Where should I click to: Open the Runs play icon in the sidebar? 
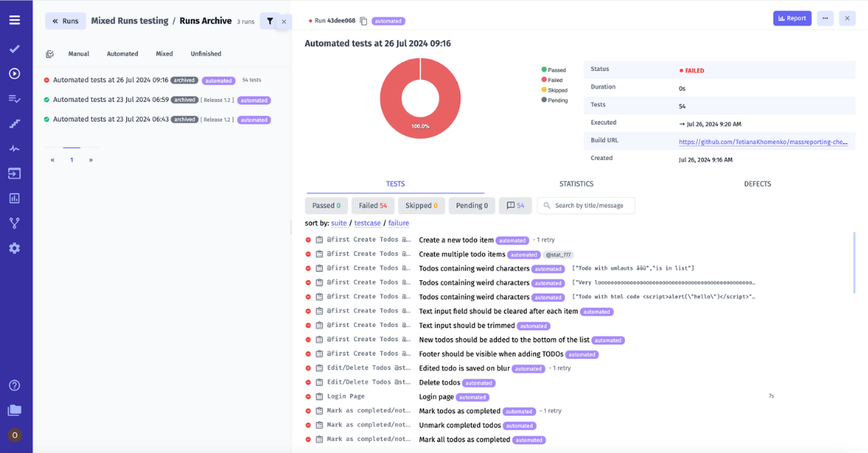[x=14, y=74]
